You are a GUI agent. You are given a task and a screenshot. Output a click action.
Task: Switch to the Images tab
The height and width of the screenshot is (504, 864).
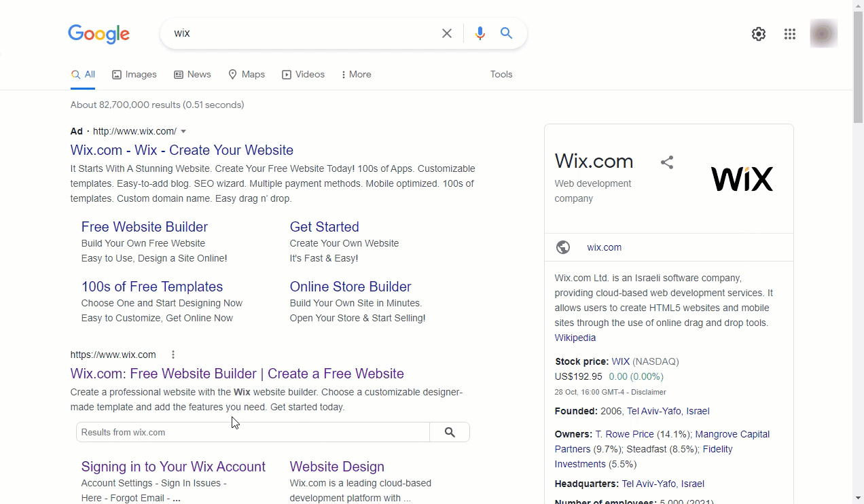click(134, 75)
